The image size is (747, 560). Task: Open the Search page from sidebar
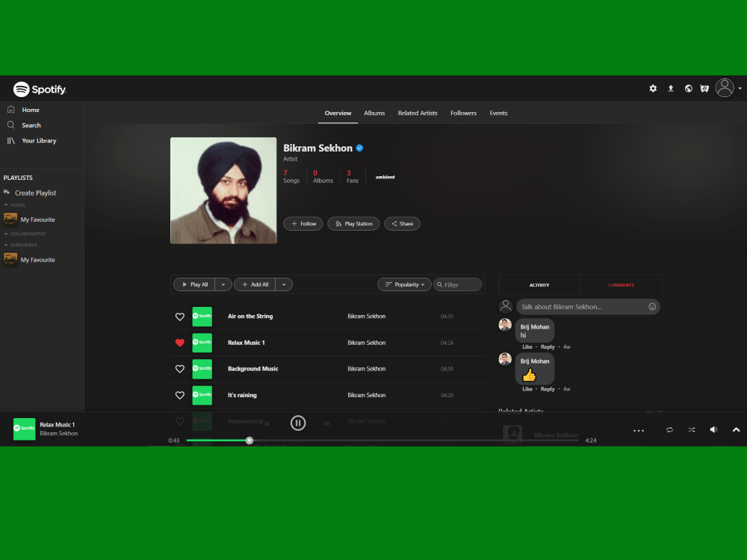[31, 125]
